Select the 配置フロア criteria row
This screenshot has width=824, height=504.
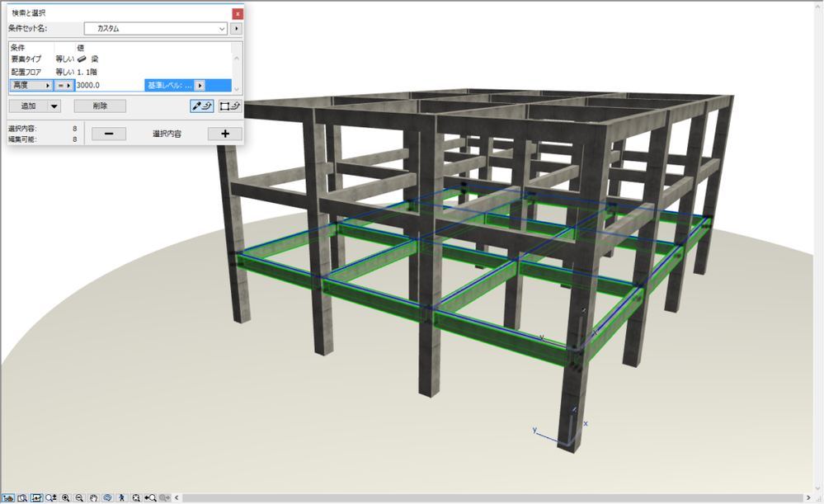(x=120, y=72)
